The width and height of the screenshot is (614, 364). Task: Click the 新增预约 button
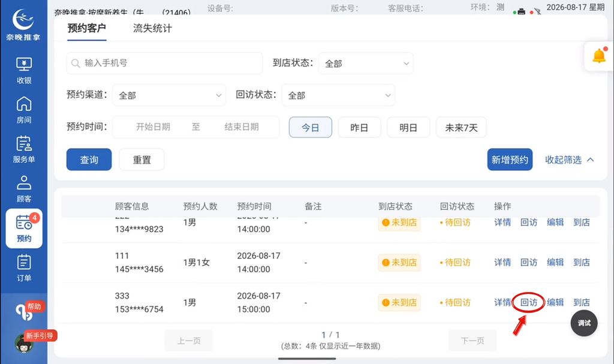click(x=510, y=160)
